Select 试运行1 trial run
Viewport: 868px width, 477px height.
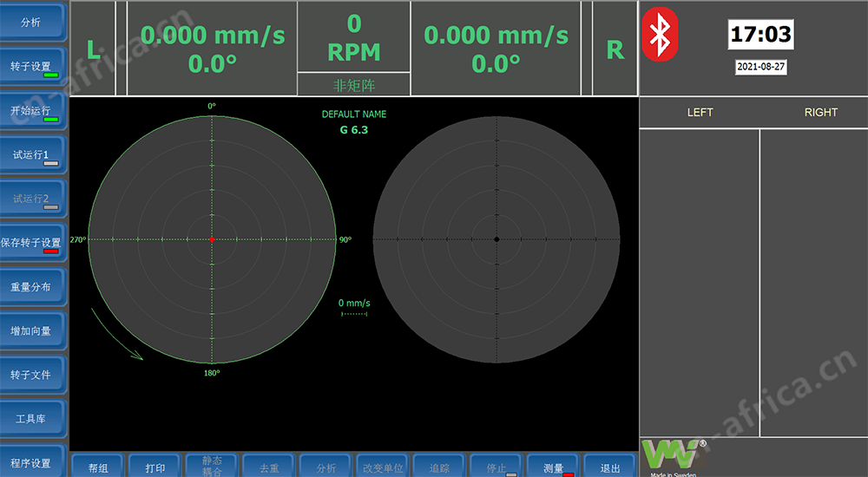(33, 154)
